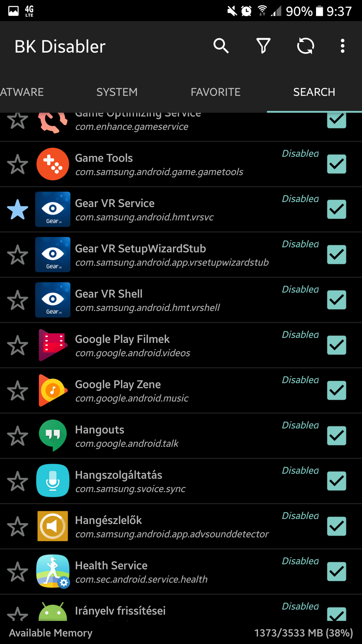Select the SEARCH tab
Screen dimensions: 362x644
[x=314, y=92]
